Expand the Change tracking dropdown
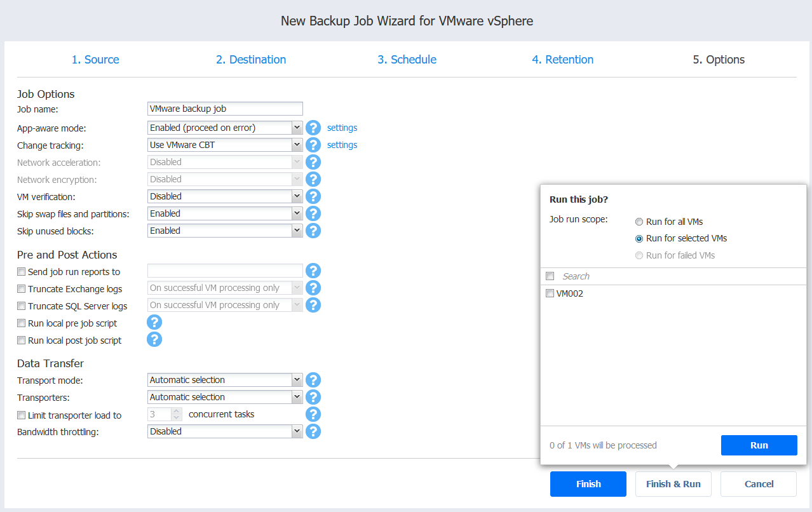This screenshot has height=512, width=812. pyautogui.click(x=225, y=145)
